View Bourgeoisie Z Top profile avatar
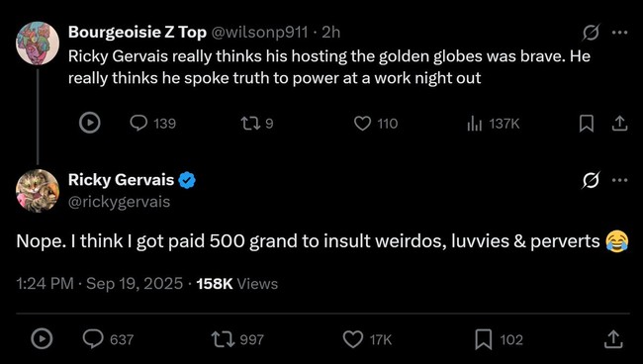This screenshot has height=364, width=643. click(x=38, y=44)
